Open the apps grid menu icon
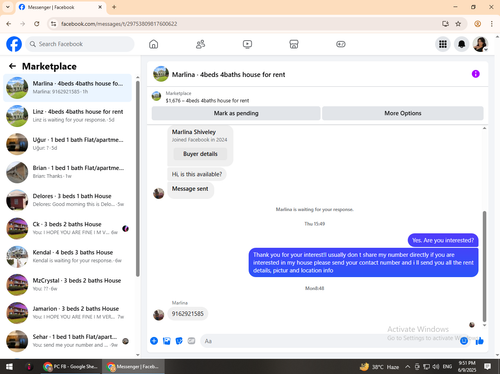500x374 pixels. coord(443,44)
